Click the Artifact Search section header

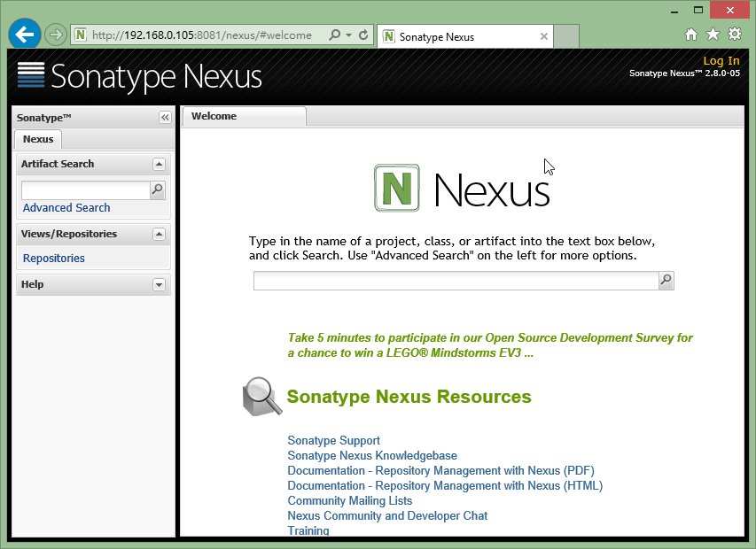click(x=94, y=164)
